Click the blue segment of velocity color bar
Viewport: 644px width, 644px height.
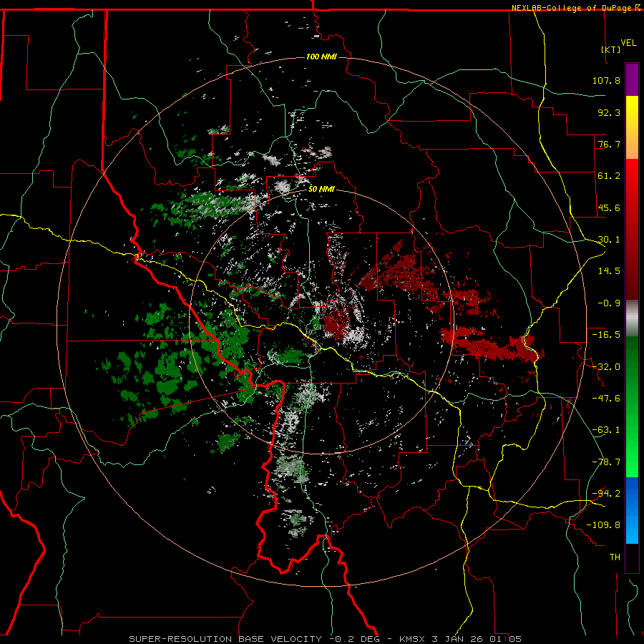pyautogui.click(x=632, y=510)
